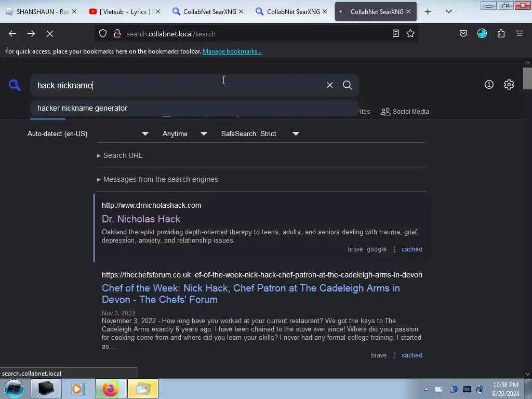The height and width of the screenshot is (399, 532).
Task: Open the extensions puzzle icon
Action: pyautogui.click(x=501, y=33)
